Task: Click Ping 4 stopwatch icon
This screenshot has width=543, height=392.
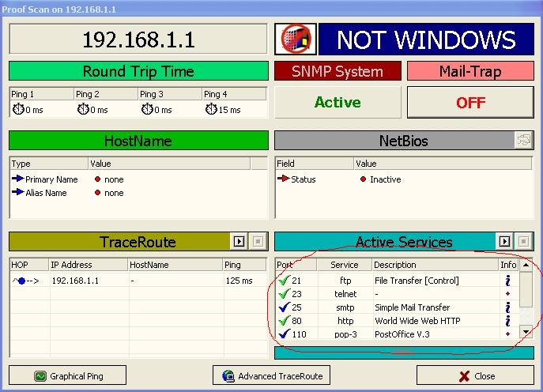Action: tap(211, 109)
